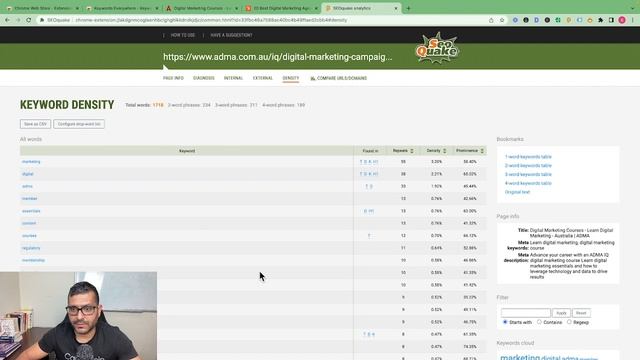Reload the page with the refresh icon
Screen dimensions: 640x360
[29, 20]
